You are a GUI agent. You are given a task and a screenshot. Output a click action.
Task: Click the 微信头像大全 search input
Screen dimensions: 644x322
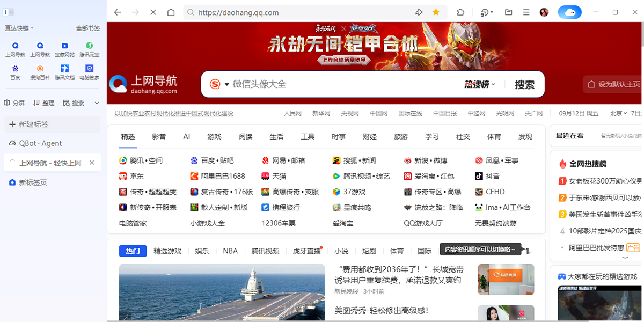click(x=343, y=84)
